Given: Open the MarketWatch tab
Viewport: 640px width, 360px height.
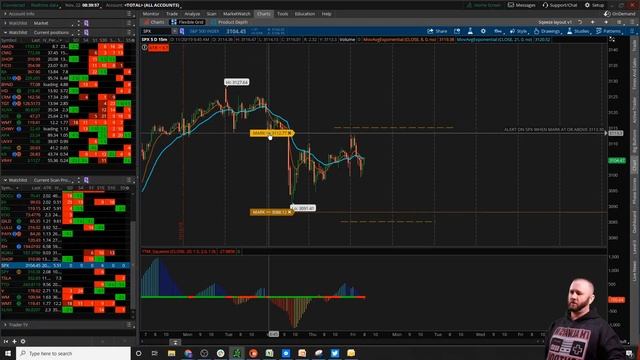Looking at the screenshot, I should click(x=237, y=14).
